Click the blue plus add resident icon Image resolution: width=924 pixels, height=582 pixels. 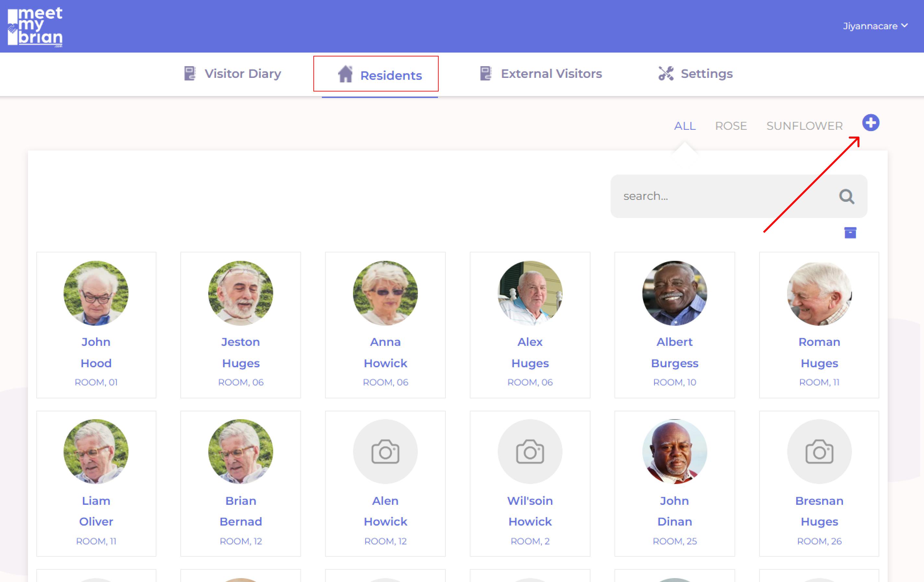pos(870,123)
